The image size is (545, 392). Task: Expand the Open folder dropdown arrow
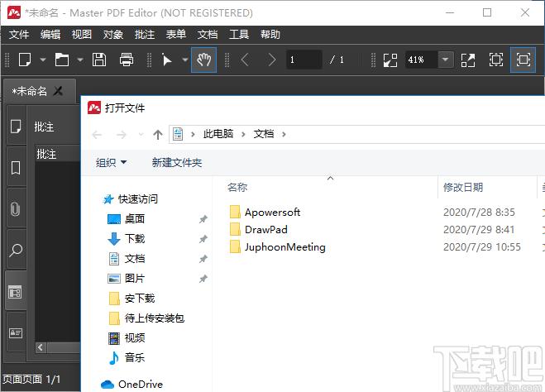(80, 60)
